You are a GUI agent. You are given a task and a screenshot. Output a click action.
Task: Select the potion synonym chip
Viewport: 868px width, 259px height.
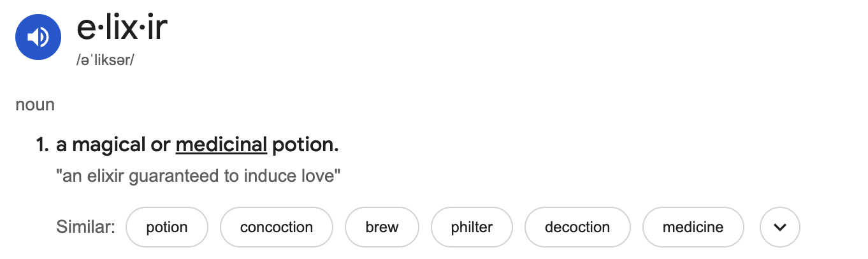coord(167,227)
